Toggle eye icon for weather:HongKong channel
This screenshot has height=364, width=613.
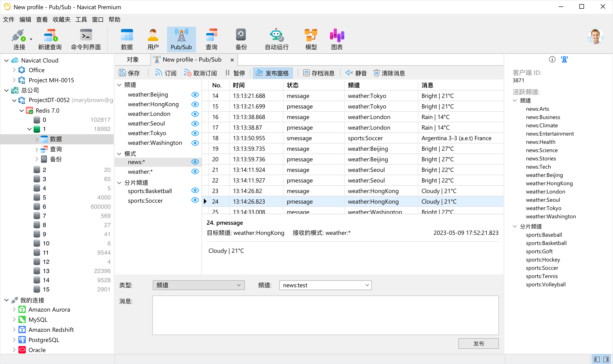pos(195,105)
